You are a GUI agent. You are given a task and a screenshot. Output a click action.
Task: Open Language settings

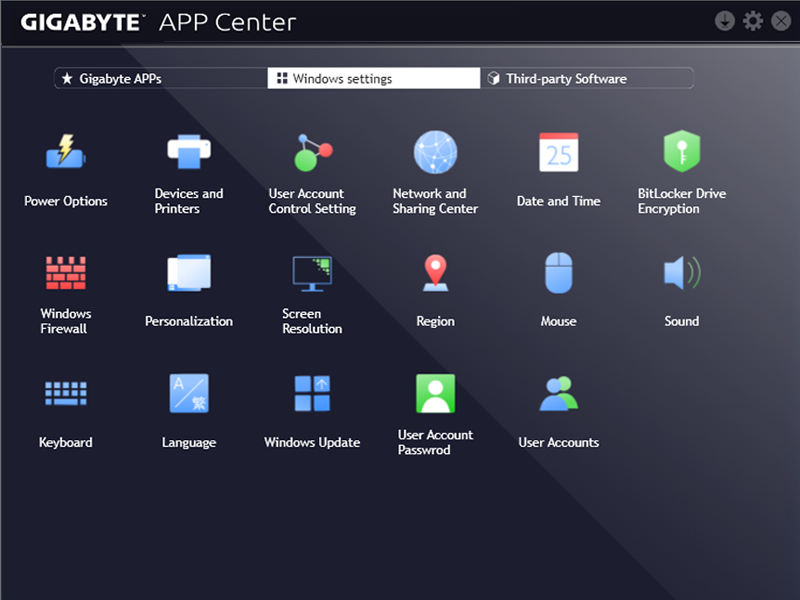[189, 393]
